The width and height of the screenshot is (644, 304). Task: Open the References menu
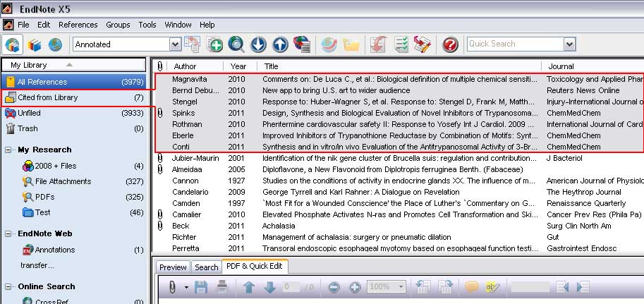78,25
